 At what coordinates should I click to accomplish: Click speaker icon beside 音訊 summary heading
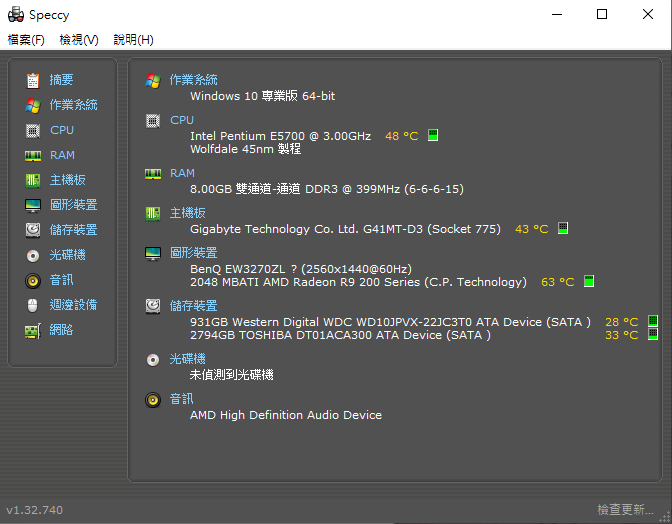tap(153, 400)
